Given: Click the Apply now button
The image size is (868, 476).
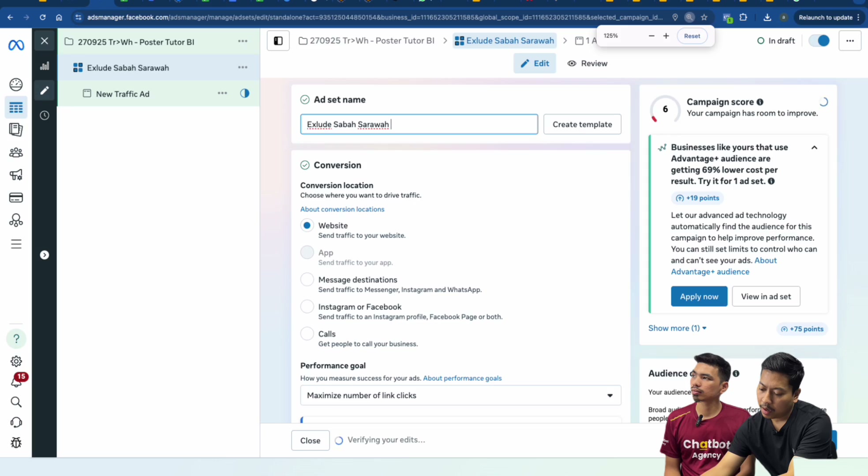Looking at the screenshot, I should 699,297.
